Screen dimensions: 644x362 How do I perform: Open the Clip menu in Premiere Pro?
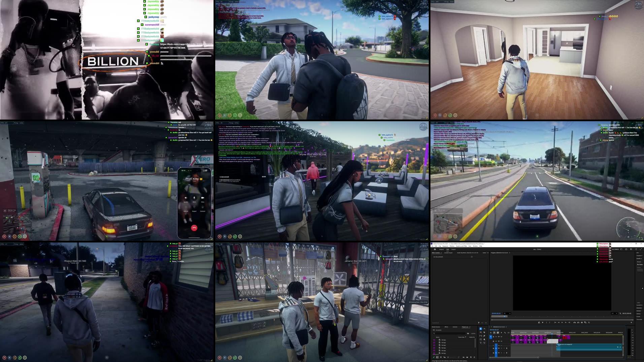pos(440,246)
